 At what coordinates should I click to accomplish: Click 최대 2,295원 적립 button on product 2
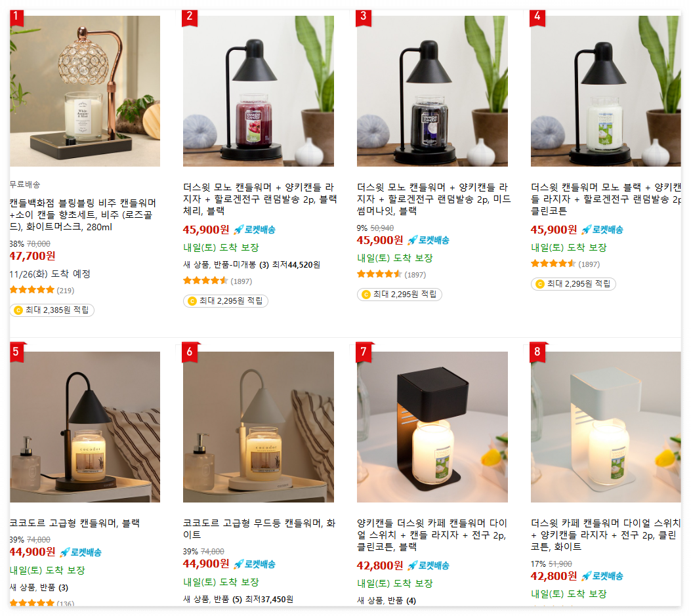click(226, 301)
